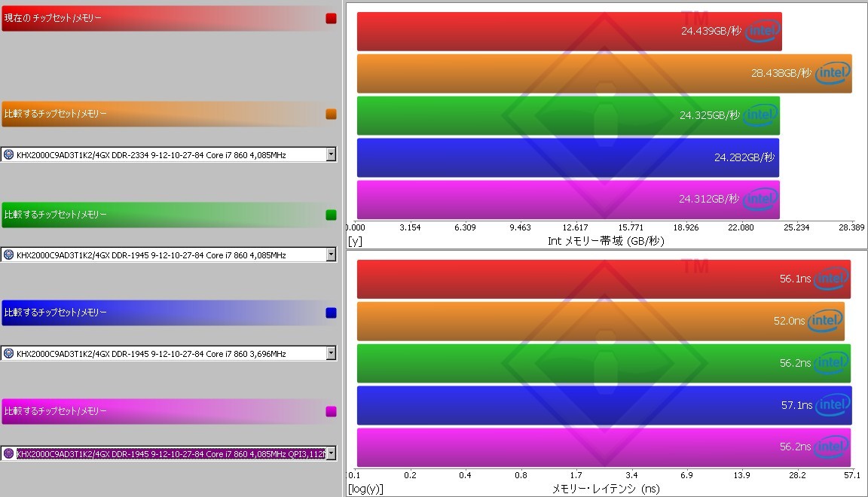Screen dimensions: 868x497
Task: Click Intel logo on 57.1ns blue bar
Action: click(833, 404)
